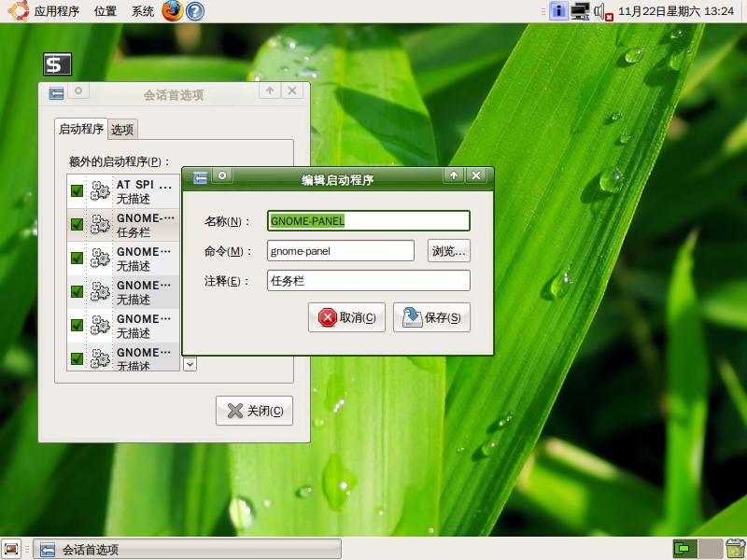Click 取消 to cancel editing
Viewport: 747px width, 560px height.
coord(346,317)
